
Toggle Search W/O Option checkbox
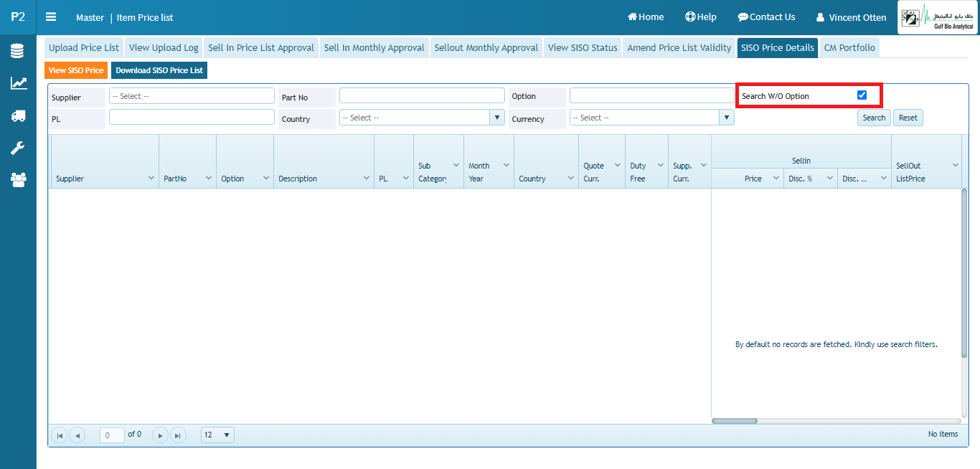pos(862,95)
